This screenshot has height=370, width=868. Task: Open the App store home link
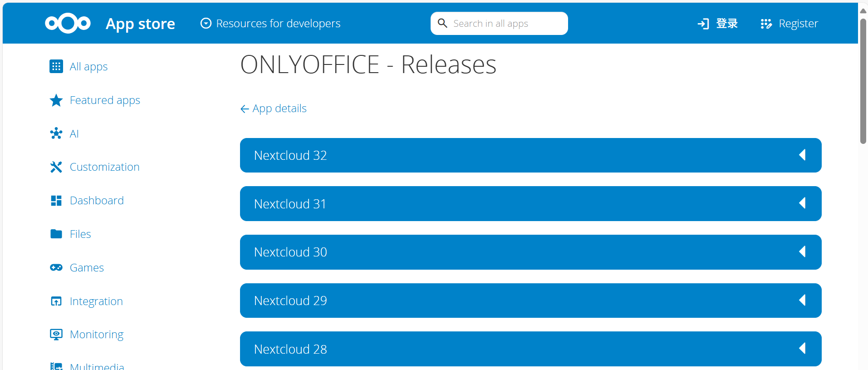[x=140, y=24]
